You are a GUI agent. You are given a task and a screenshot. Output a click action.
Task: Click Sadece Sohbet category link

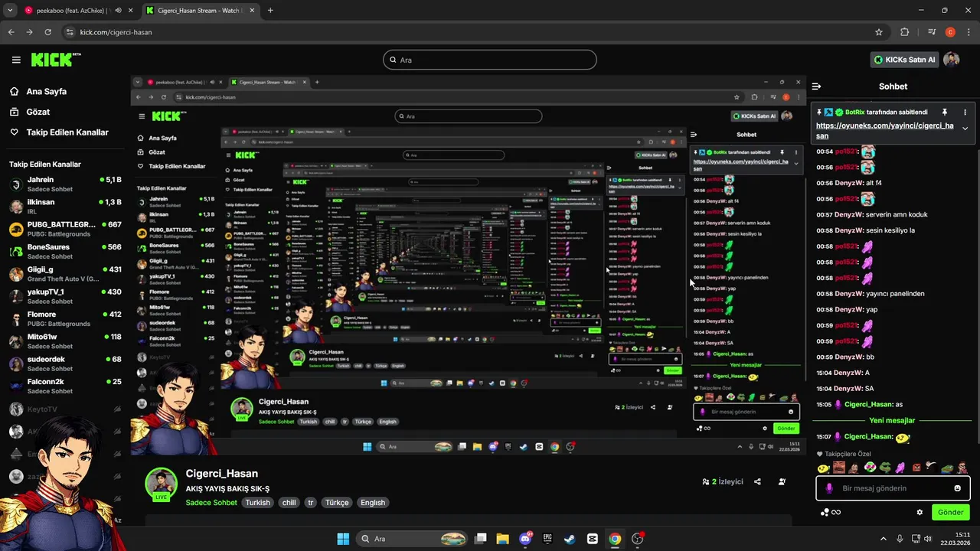[211, 503]
